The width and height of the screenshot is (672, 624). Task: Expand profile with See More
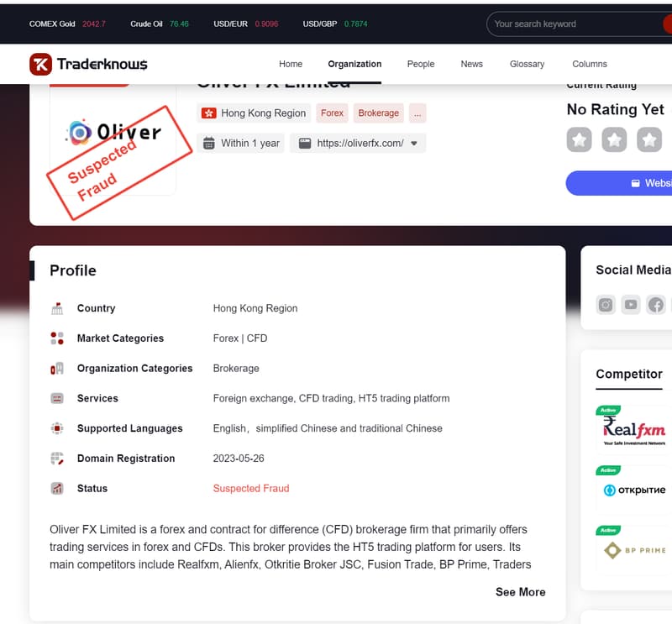click(x=520, y=592)
